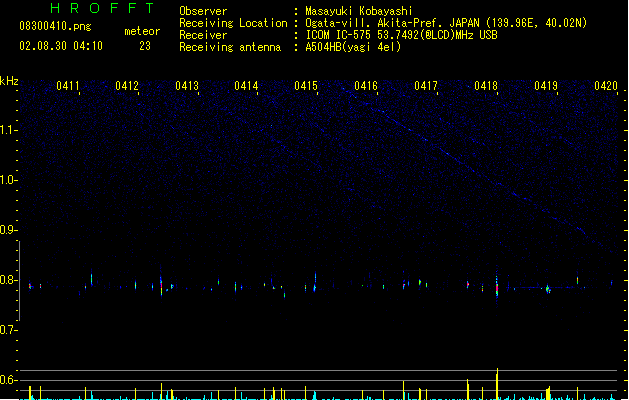Click time marker 0418
The width and height of the screenshot is (629, 400).
click(486, 86)
